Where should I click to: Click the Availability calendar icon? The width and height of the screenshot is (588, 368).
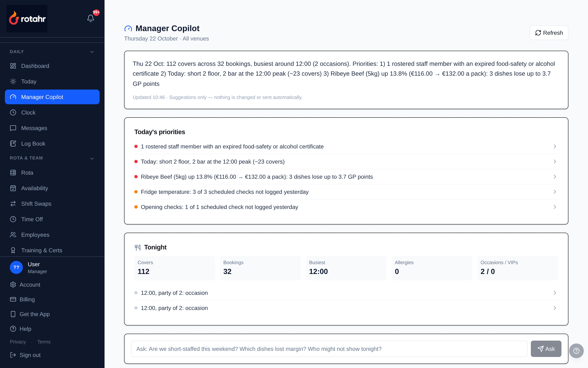[13, 188]
